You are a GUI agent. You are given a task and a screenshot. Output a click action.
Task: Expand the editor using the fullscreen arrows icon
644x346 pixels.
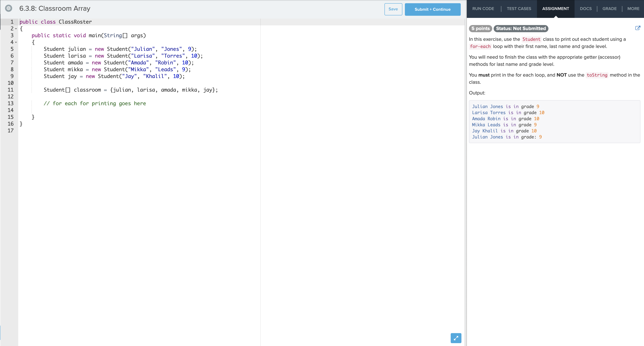coord(456,338)
